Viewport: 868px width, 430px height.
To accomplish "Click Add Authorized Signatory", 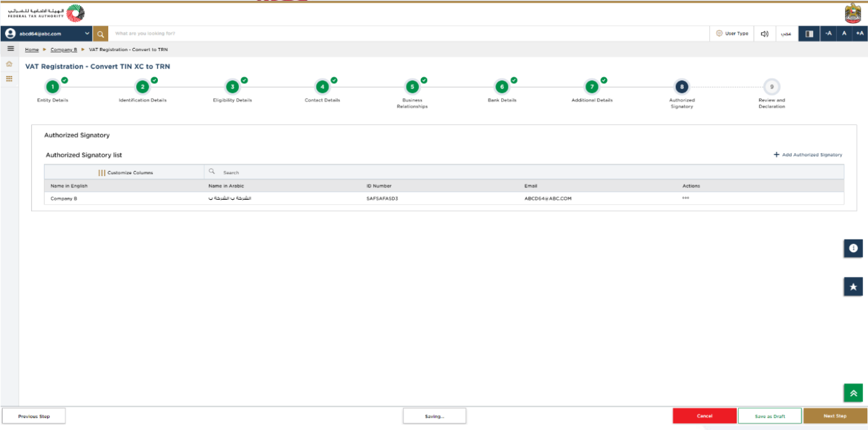I will tap(808, 154).
